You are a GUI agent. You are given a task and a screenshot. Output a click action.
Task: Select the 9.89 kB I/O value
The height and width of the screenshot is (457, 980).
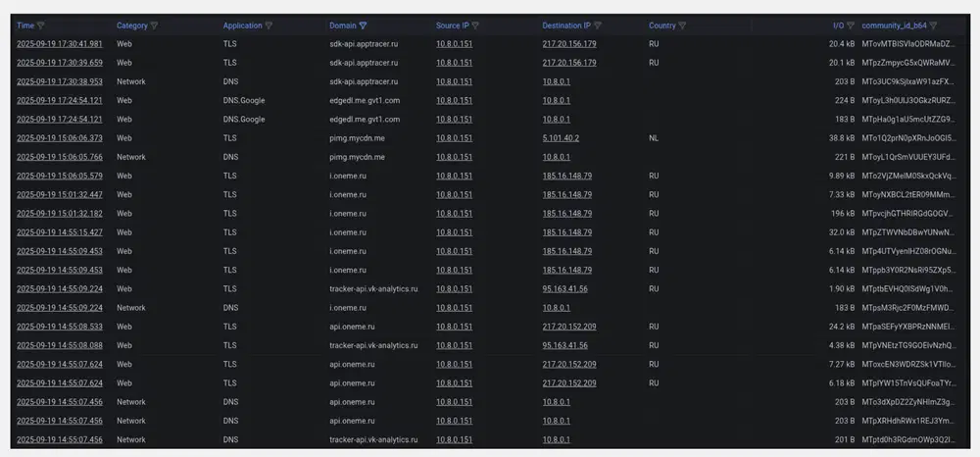842,176
